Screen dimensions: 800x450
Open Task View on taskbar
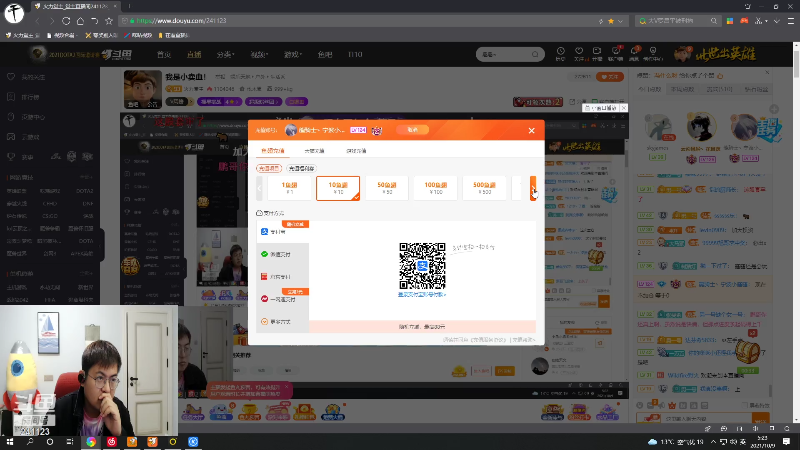[x=70, y=442]
